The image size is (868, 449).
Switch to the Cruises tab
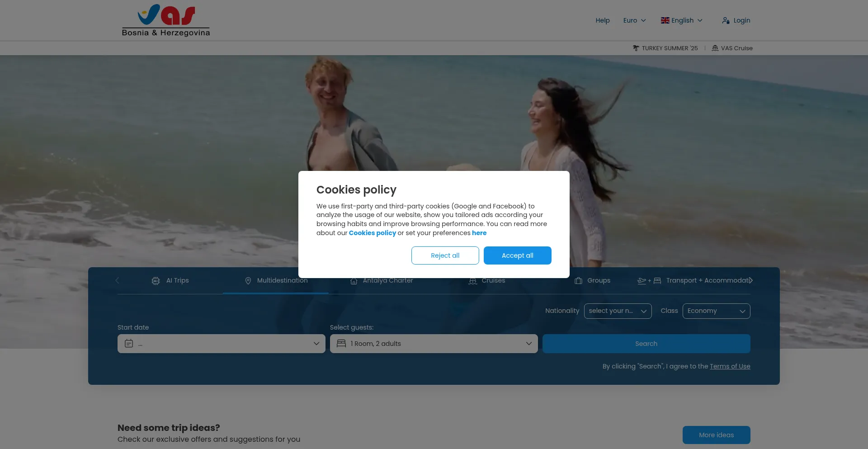487,281
